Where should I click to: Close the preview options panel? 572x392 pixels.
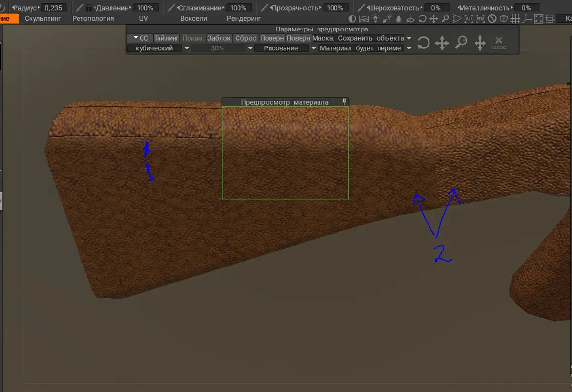point(499,43)
